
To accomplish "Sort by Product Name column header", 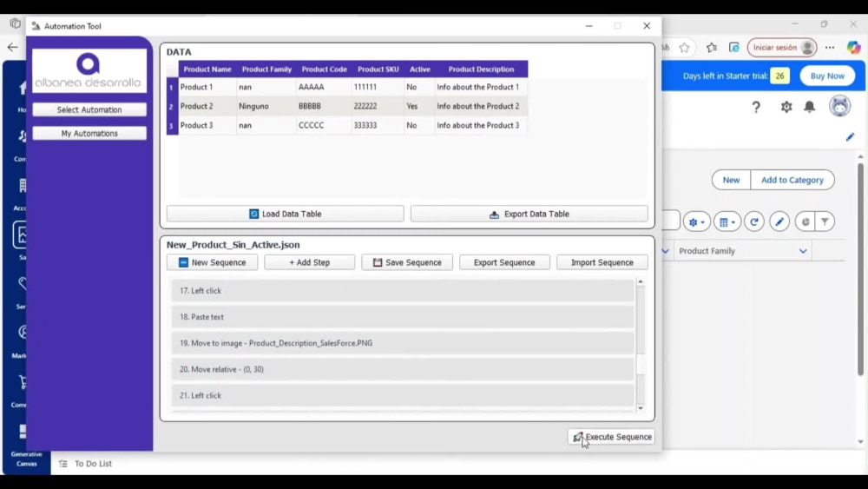I will tap(207, 69).
